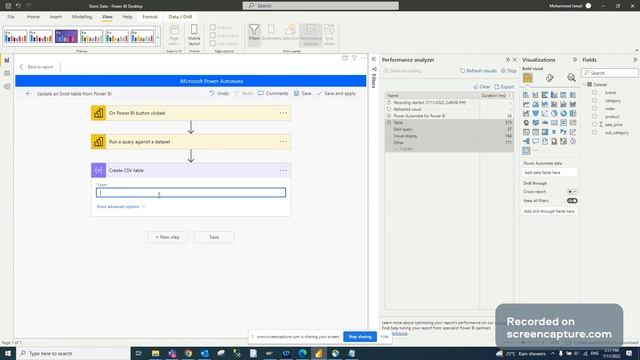Choose the Donut chart visual
The height and width of the screenshot is (360, 640).
click(564, 113)
